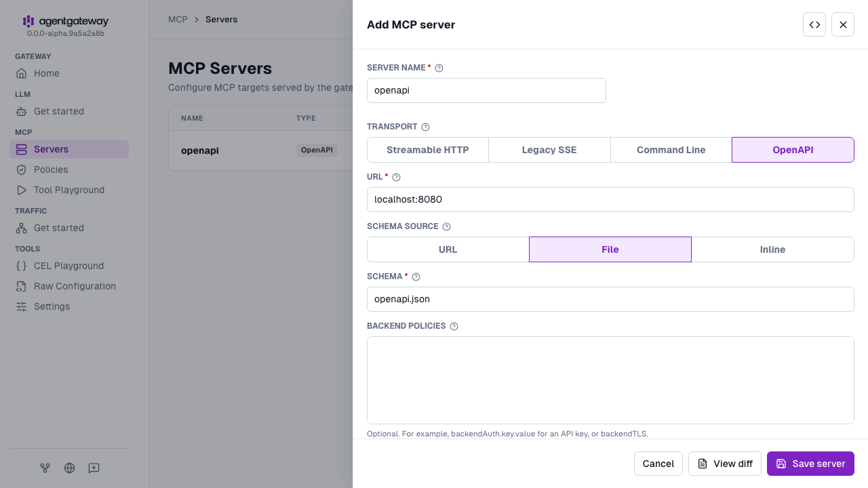The height and width of the screenshot is (488, 868).
Task: Select Command Line transport
Action: coord(671,150)
